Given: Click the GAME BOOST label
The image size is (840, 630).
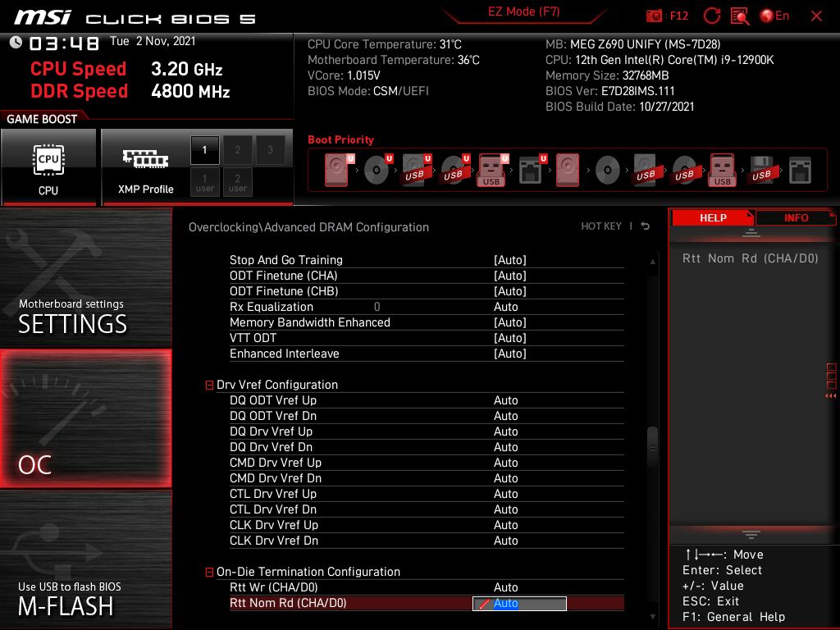Looking at the screenshot, I should pyautogui.click(x=42, y=119).
